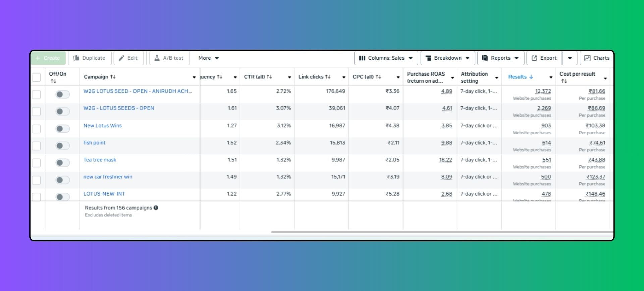Enable the Tea tree mask campaign toggle

click(x=62, y=163)
